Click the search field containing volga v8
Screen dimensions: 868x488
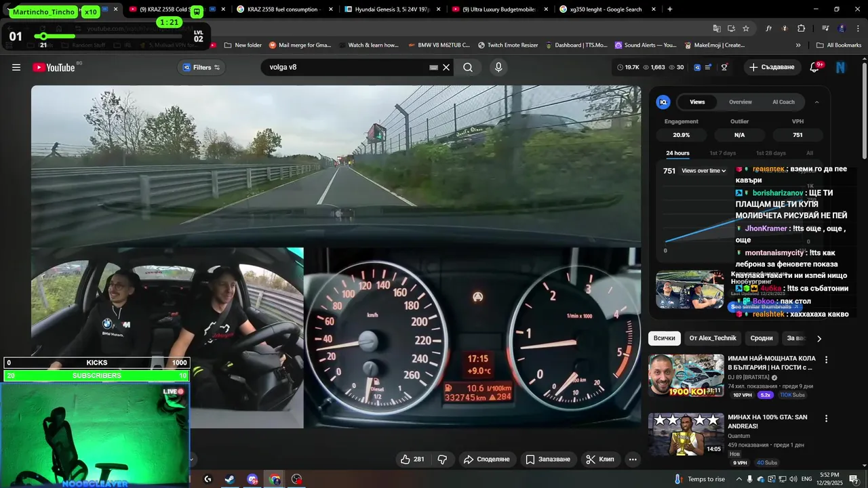(346, 67)
